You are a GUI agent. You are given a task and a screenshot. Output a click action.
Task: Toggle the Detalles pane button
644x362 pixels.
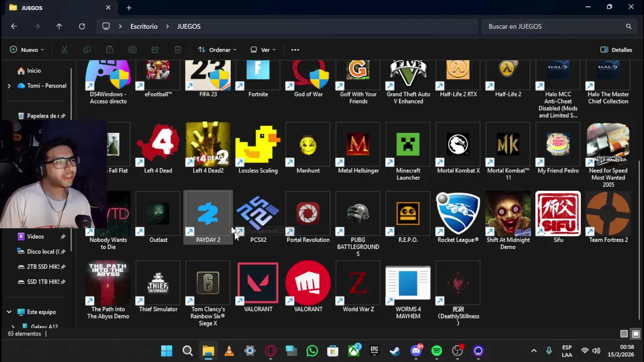click(616, 50)
